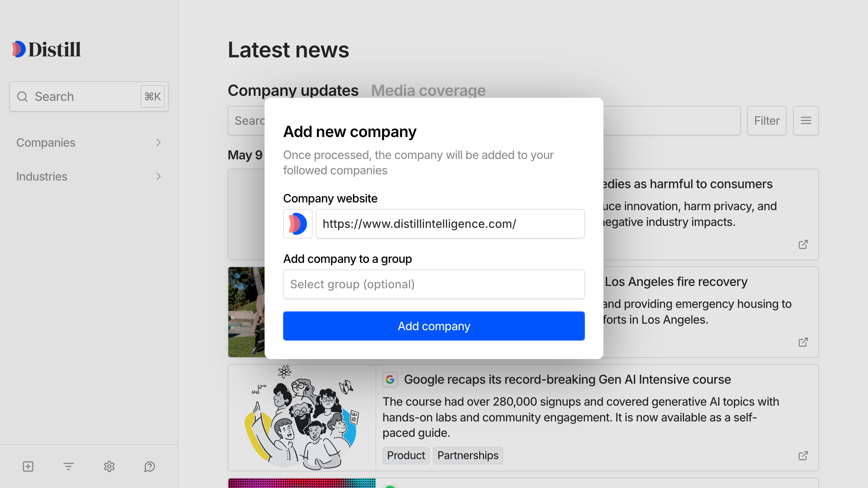Click the external link icon on the fire recovery card
Screen dimensions: 868x488
[x=803, y=342]
